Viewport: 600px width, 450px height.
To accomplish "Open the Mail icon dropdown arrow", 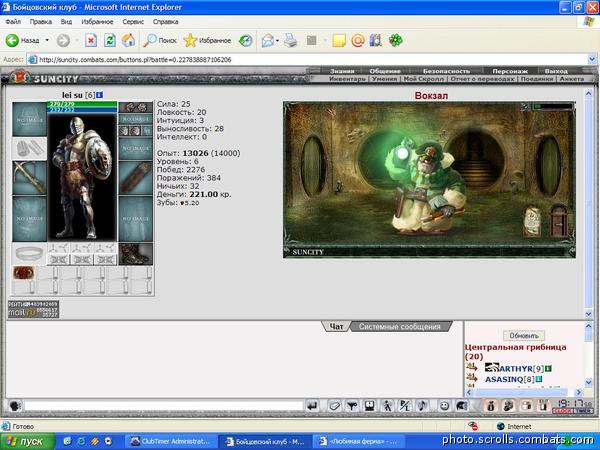I will tap(277, 40).
